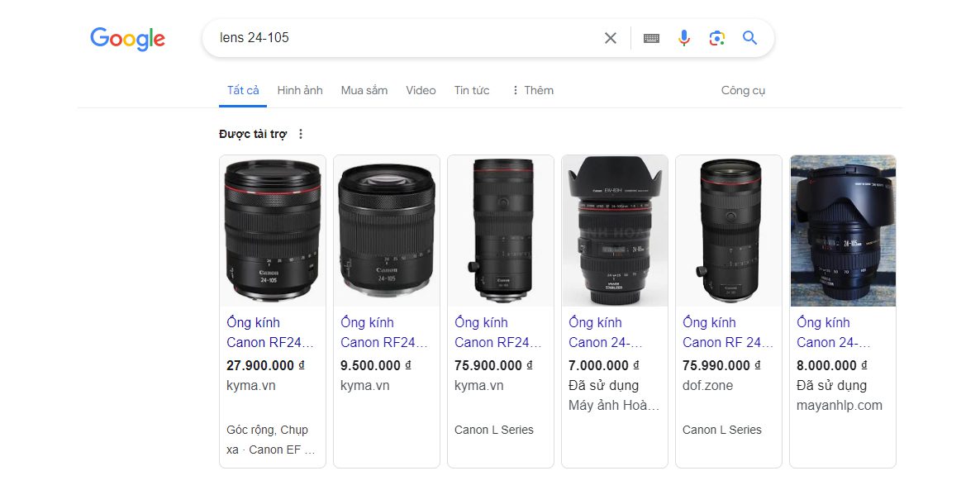Screen dimensions: 980x490
Task: Click the price 27.900.000 đ
Action: click(265, 365)
